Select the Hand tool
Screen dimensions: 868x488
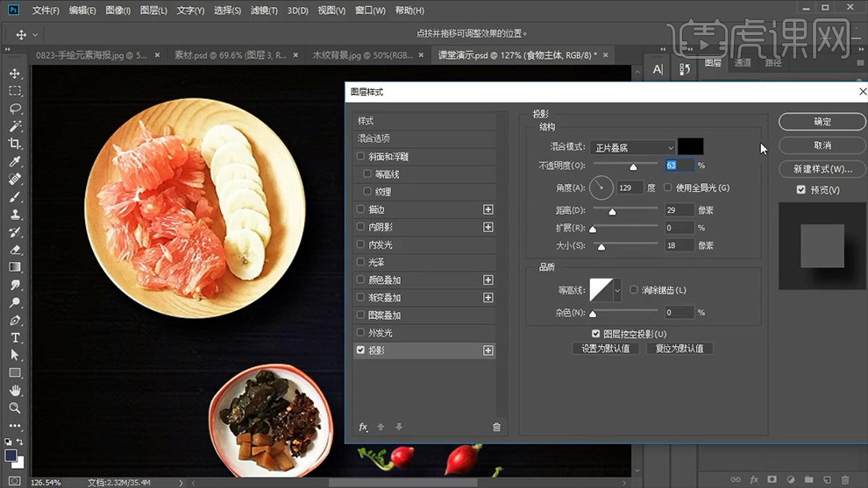(x=15, y=391)
